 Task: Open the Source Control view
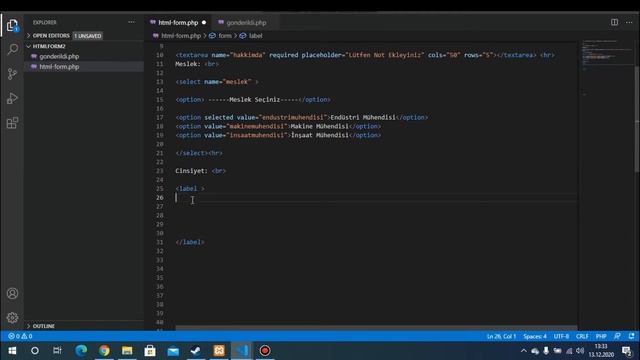pos(12,74)
